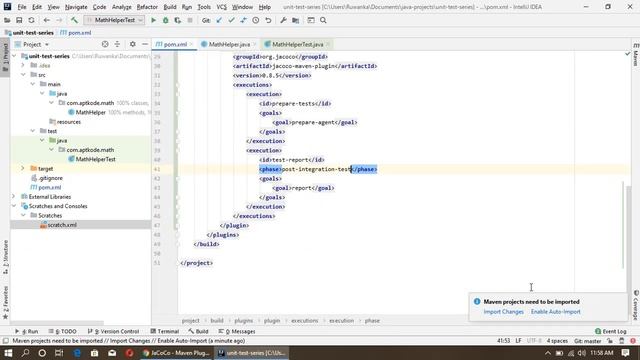Open the Messages tool window

(x=237, y=331)
